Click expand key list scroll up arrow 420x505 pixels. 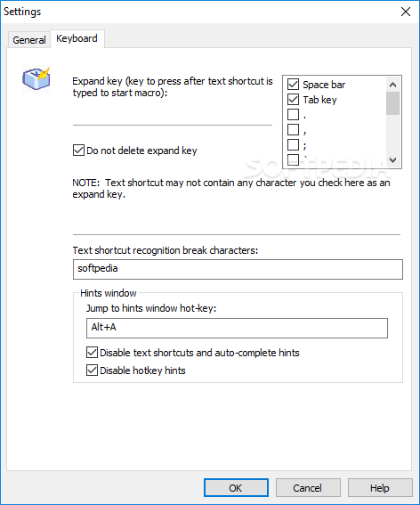392,85
